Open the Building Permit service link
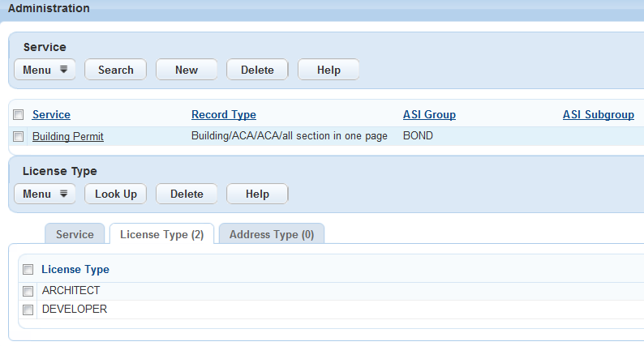The image size is (644, 346). (68, 136)
